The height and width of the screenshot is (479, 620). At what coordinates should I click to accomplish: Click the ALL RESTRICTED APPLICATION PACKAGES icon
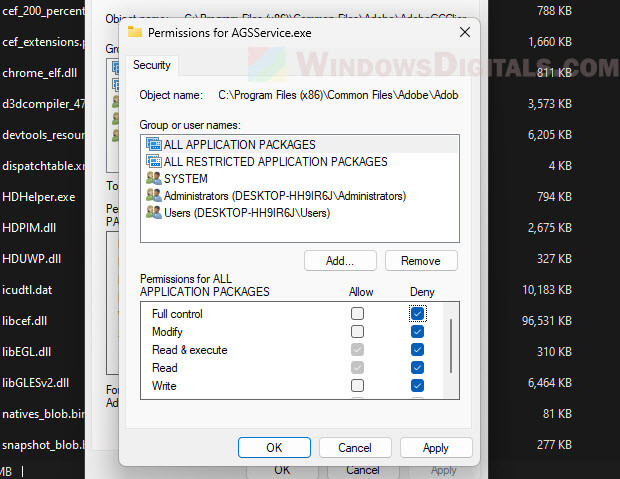click(x=154, y=161)
